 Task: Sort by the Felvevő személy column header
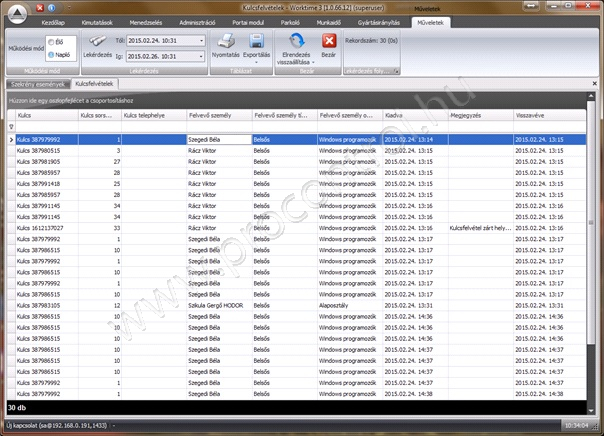click(x=216, y=115)
